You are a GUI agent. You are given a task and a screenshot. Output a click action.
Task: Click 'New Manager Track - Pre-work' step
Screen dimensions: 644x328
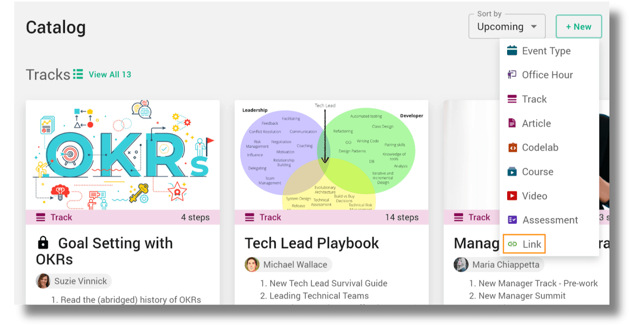[538, 283]
